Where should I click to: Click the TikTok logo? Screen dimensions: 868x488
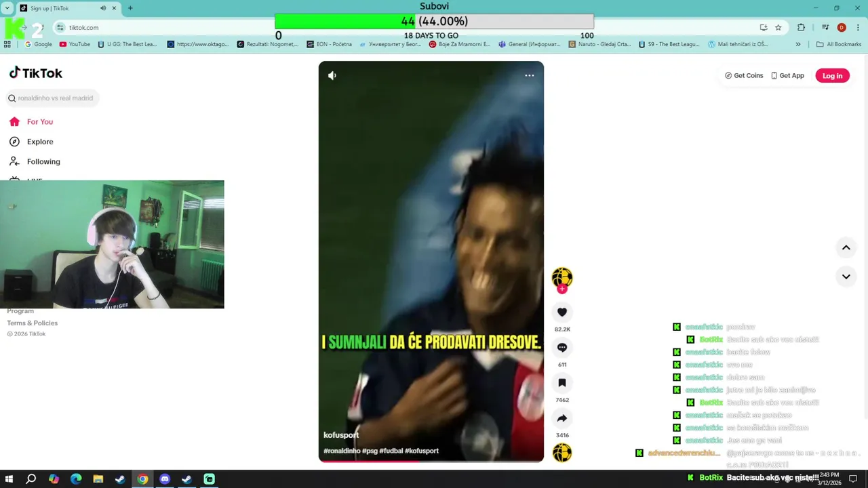pos(35,73)
